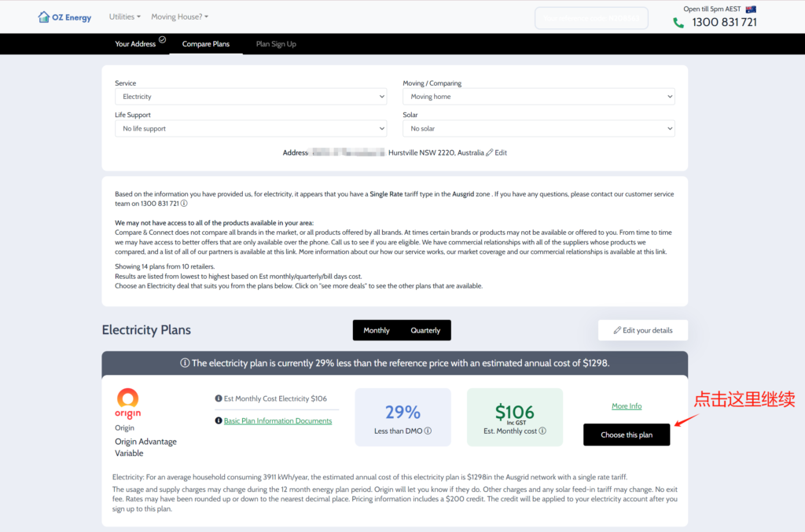
Task: Open the More Info link for Origin
Action: [x=627, y=405]
